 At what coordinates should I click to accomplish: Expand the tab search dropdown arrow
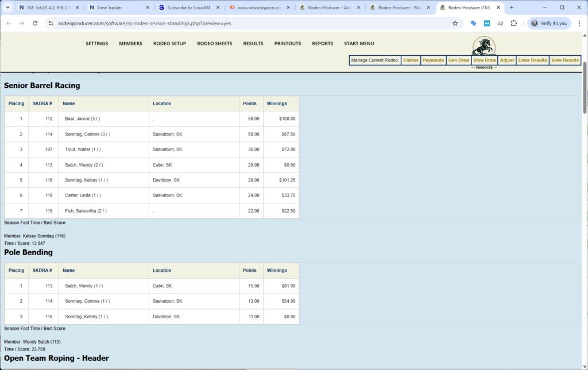point(7,7)
